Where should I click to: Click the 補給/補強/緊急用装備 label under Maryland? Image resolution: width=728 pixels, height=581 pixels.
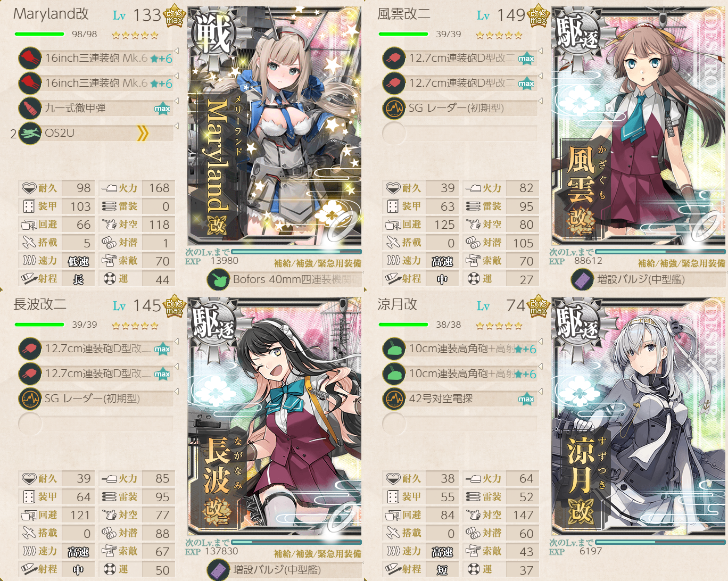point(318,263)
